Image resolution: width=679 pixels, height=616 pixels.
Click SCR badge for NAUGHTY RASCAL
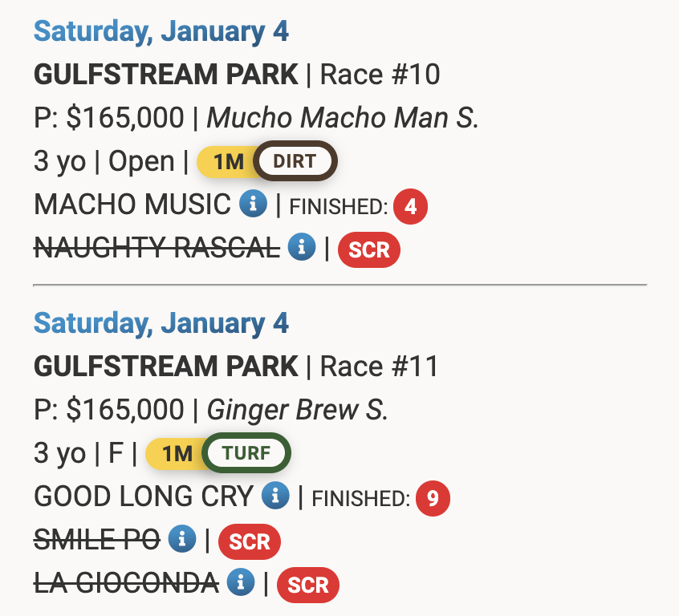coord(368,250)
